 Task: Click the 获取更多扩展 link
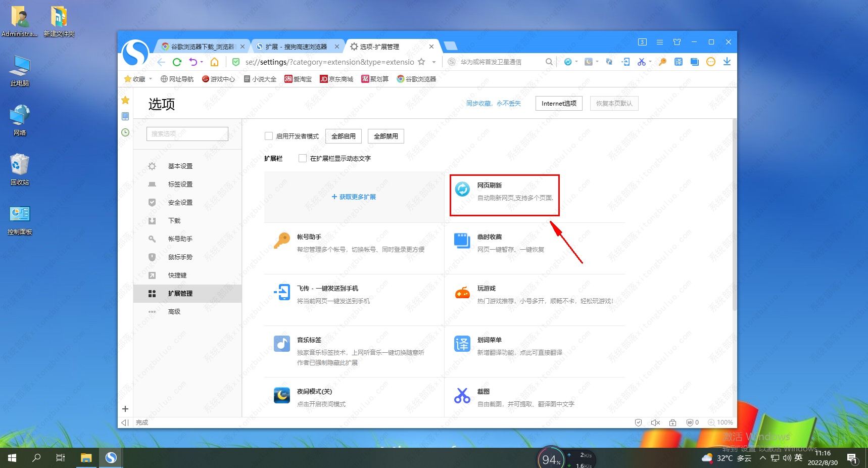pos(354,197)
